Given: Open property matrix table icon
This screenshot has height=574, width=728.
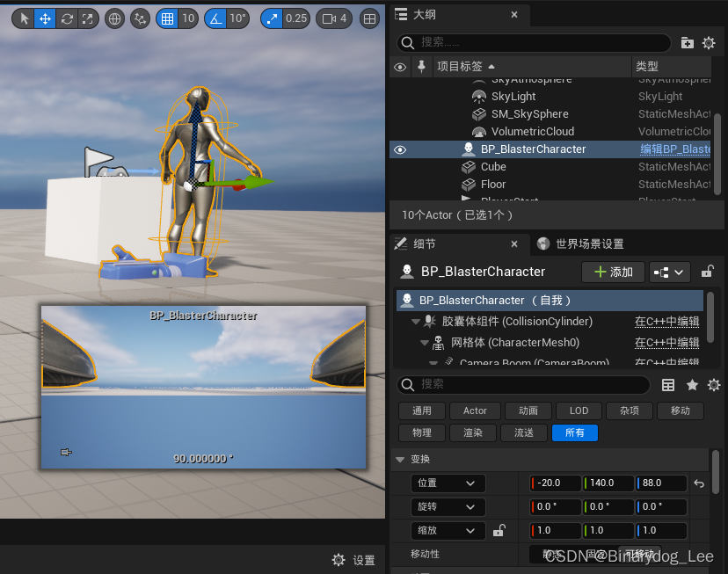Looking at the screenshot, I should point(668,385).
